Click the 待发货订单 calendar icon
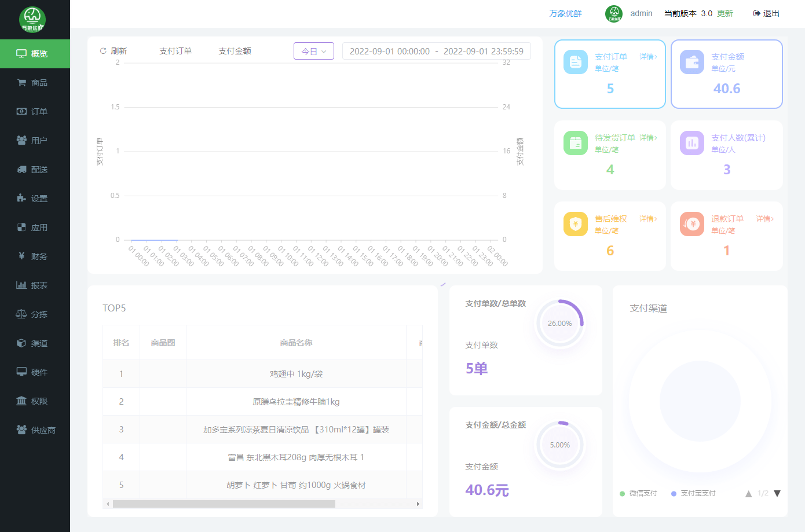 pos(575,143)
